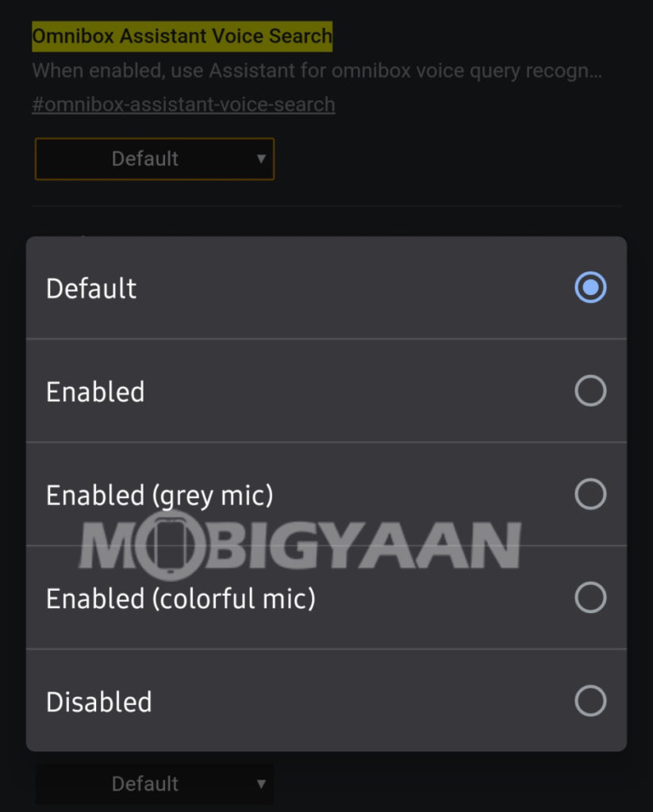Click the Enabled (grey mic) radio circle
Viewport: 653px width, 812px height.
tap(590, 494)
